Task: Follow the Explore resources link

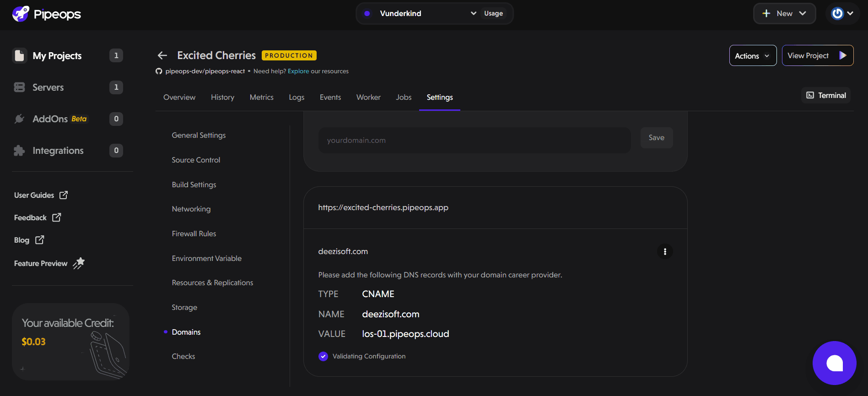Action: (x=298, y=71)
